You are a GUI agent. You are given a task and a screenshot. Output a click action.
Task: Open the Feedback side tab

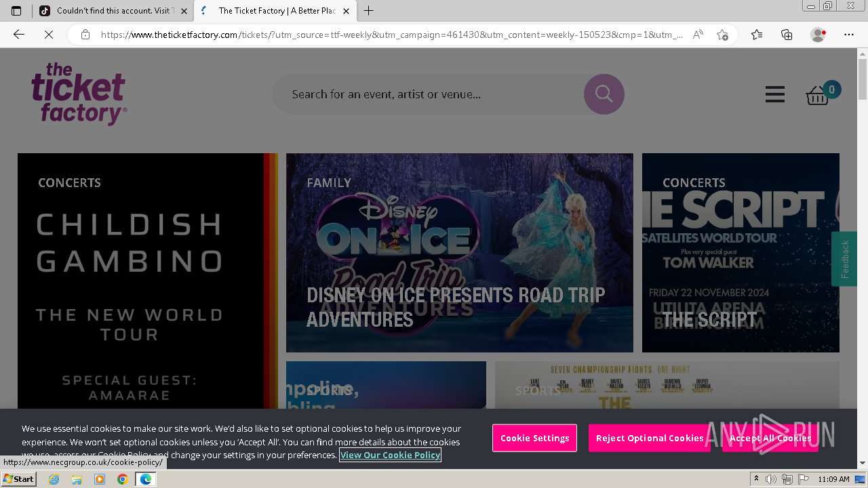[845, 259]
